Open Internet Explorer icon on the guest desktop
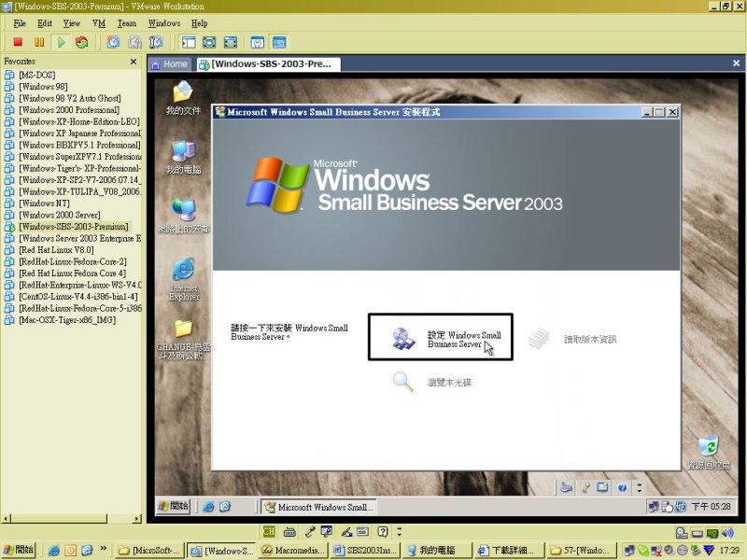 tap(184, 279)
